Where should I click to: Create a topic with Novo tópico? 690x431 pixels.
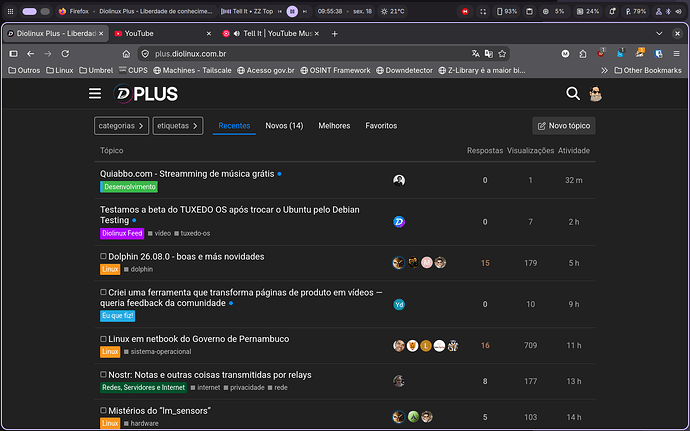(564, 126)
